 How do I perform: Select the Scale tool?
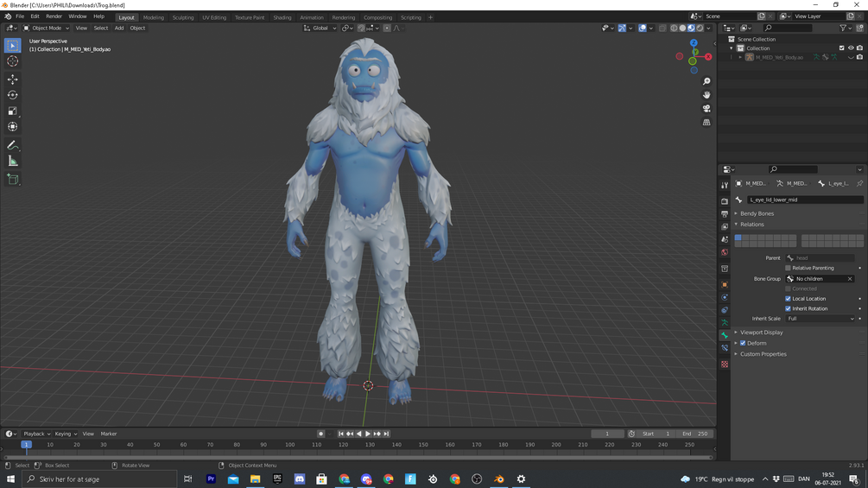[x=13, y=111]
